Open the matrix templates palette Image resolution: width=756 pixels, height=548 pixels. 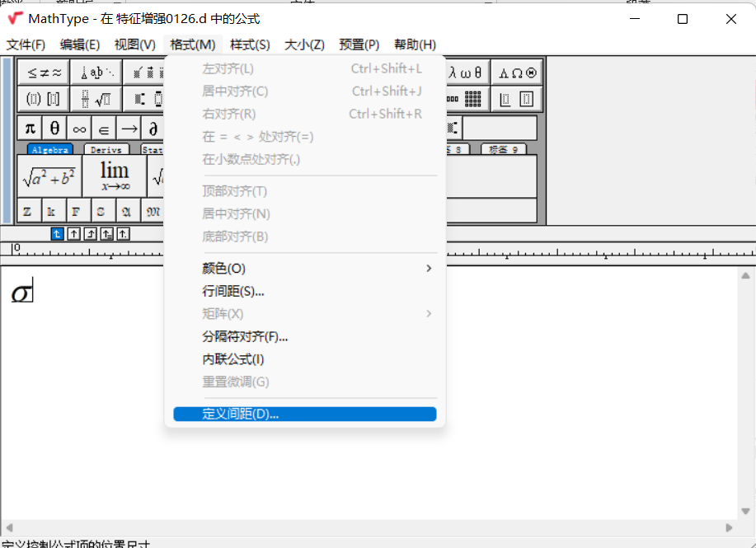(467, 99)
